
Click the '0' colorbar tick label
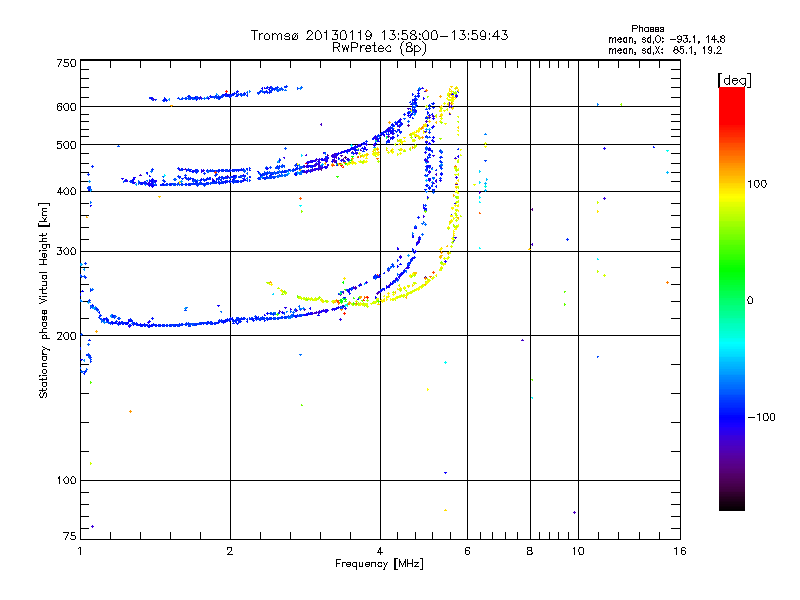click(750, 301)
